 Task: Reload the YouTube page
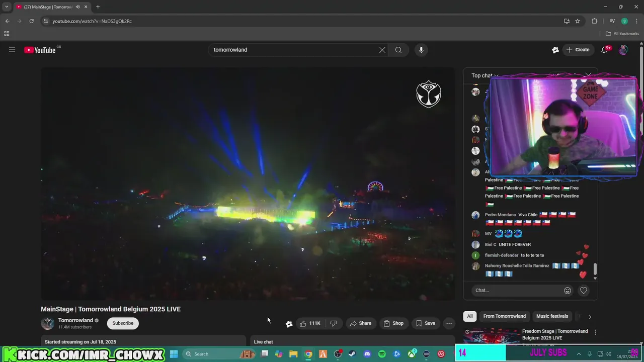coord(31,21)
